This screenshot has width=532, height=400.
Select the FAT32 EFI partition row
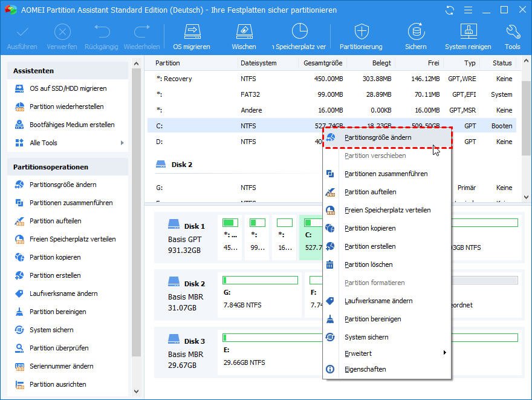click(332, 94)
